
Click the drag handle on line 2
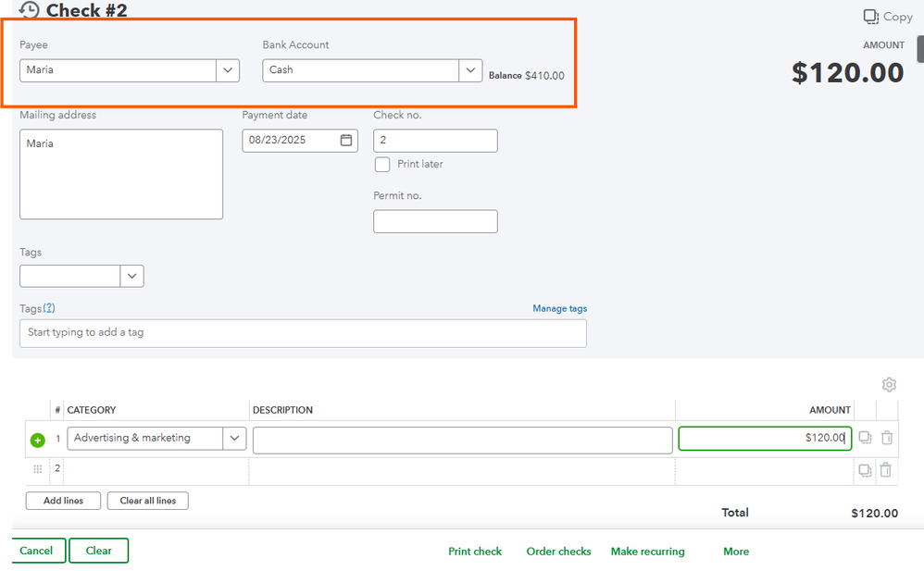[38, 469]
